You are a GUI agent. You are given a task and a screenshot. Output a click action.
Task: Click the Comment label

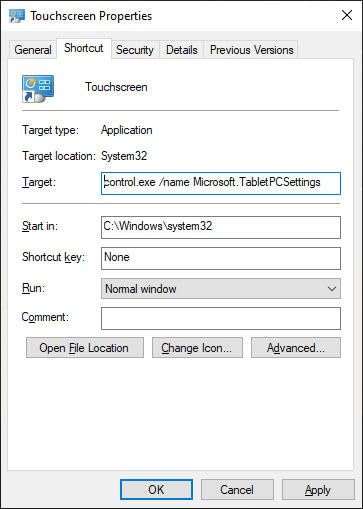pyautogui.click(x=45, y=317)
